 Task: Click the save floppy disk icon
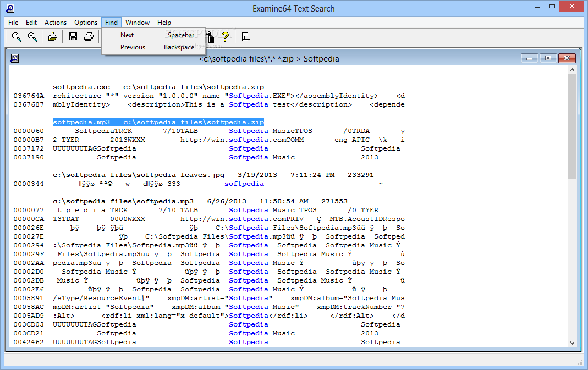point(73,37)
